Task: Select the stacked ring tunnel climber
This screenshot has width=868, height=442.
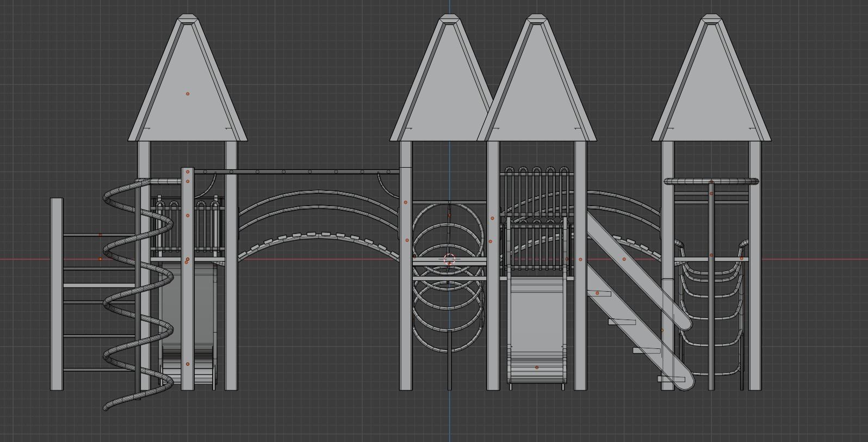Action: [x=449, y=278]
